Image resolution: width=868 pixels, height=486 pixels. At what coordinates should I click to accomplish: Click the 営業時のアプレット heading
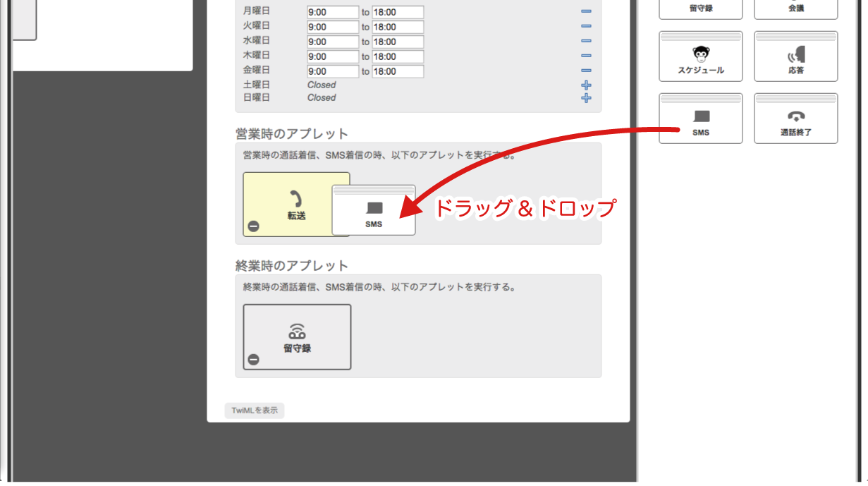click(292, 133)
